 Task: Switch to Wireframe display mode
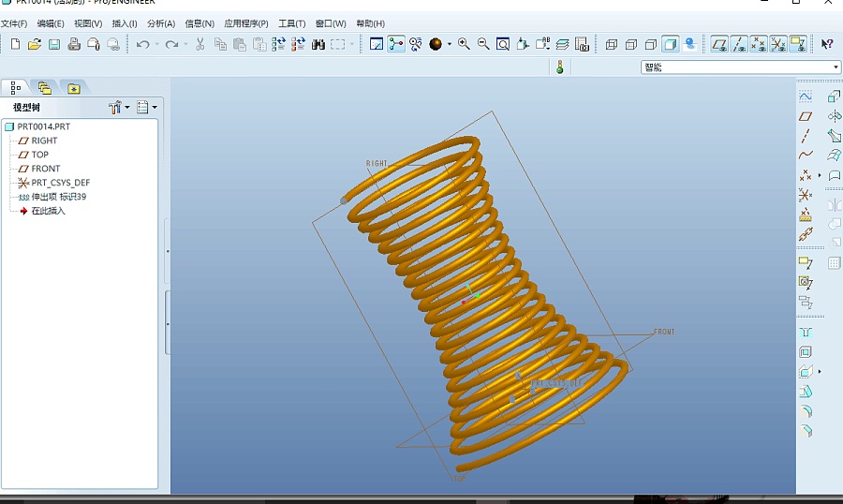tap(612, 44)
